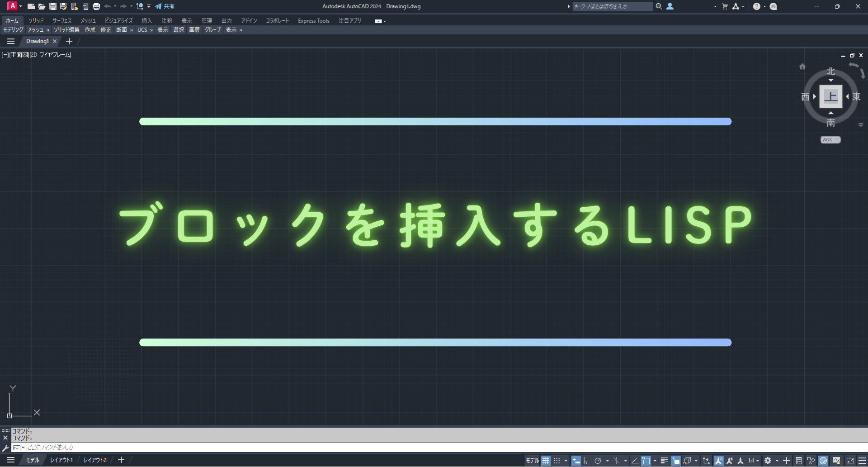Click the command line input field
This screenshot has height=467, width=868.
pyautogui.click(x=443, y=448)
